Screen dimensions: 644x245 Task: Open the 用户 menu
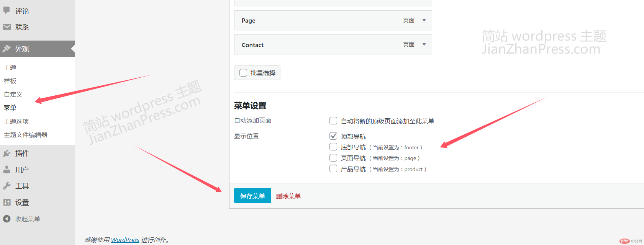[x=22, y=170]
